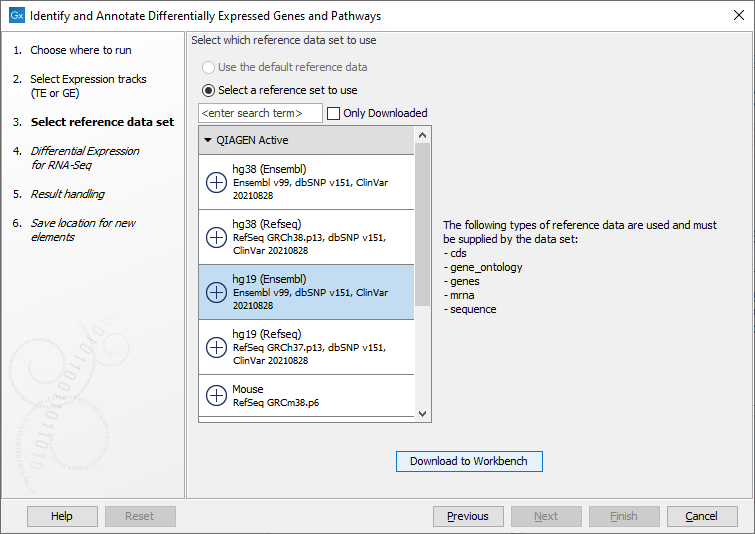This screenshot has width=755, height=534.
Task: Click the reference list scrollbar thumb
Action: (x=423, y=224)
